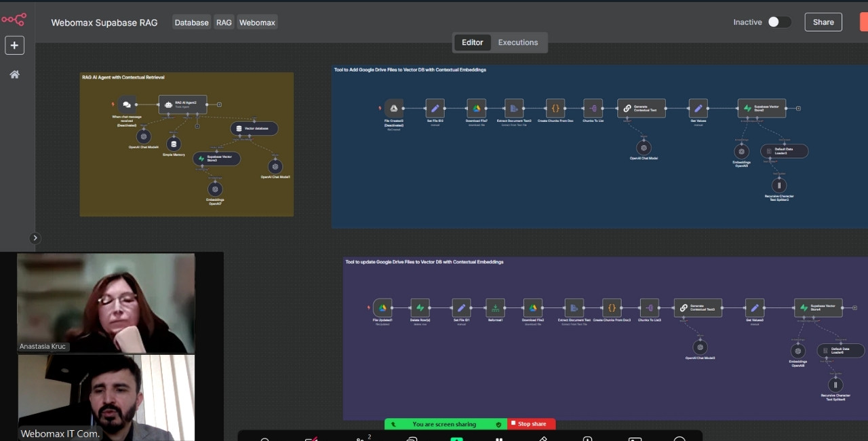Click plus connector below RAG AI Agent2 tool port

pos(197,126)
